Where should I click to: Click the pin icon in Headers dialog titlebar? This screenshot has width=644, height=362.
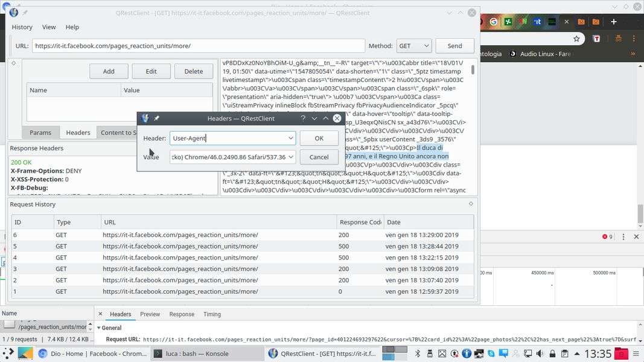156,118
